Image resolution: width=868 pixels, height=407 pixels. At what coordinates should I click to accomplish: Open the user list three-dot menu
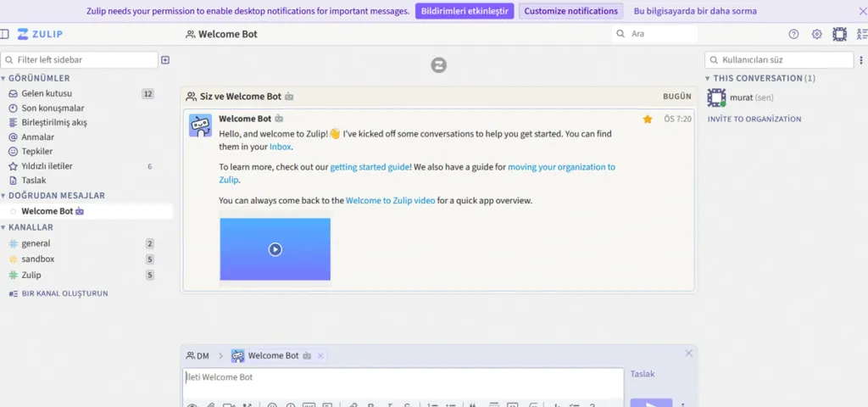860,60
